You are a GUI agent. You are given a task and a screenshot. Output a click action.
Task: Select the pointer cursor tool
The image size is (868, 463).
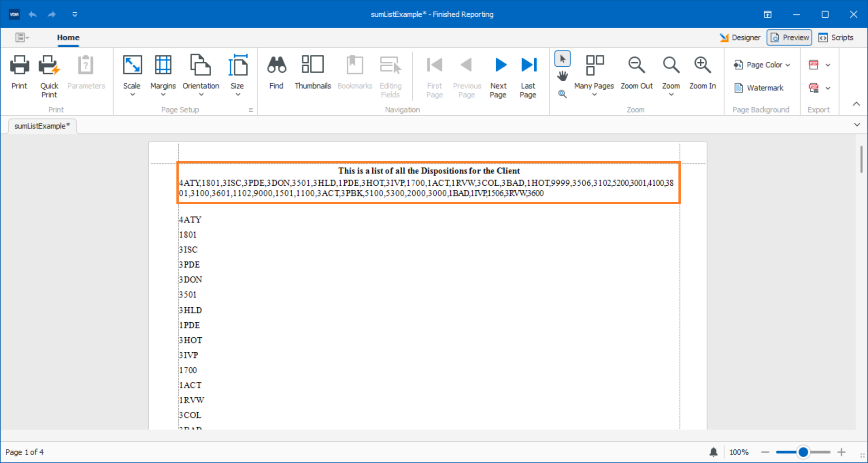click(x=562, y=59)
